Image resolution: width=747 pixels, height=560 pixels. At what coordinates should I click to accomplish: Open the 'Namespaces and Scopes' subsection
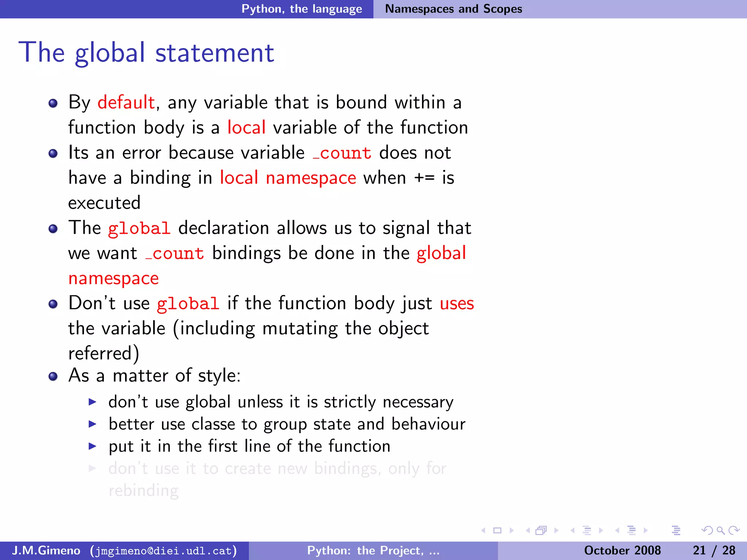pos(453,9)
